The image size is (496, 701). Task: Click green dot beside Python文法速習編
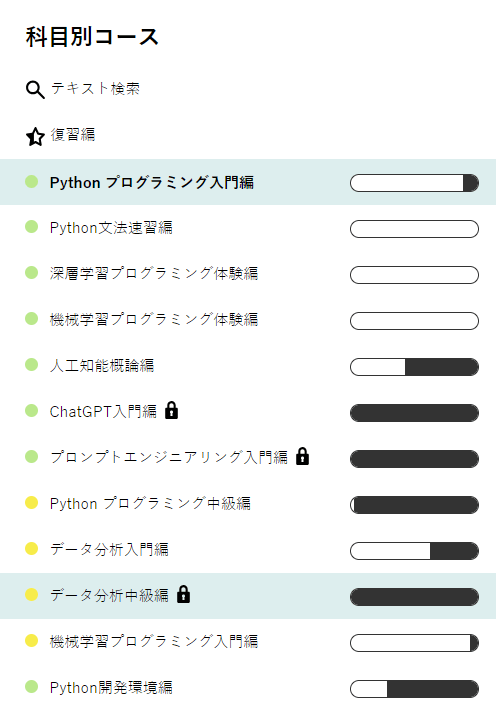tap(31, 227)
